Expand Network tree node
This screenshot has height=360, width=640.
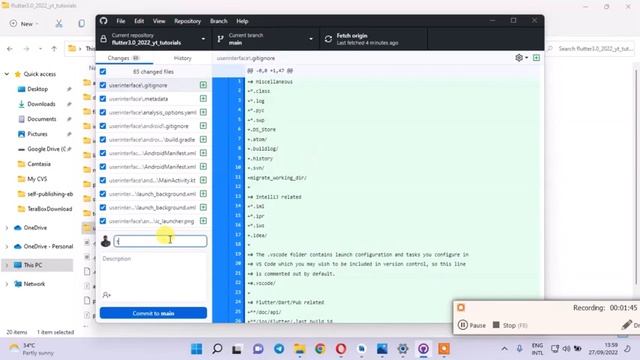[7, 284]
